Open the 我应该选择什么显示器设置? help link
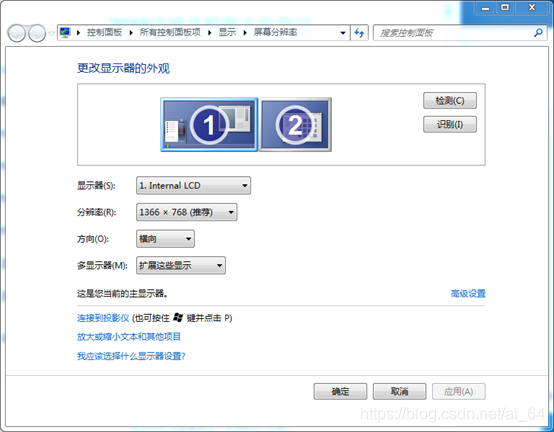554x432 pixels. pos(131,356)
